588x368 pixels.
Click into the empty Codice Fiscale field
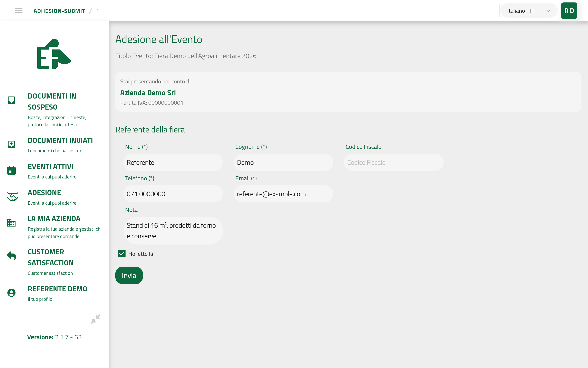tap(394, 162)
